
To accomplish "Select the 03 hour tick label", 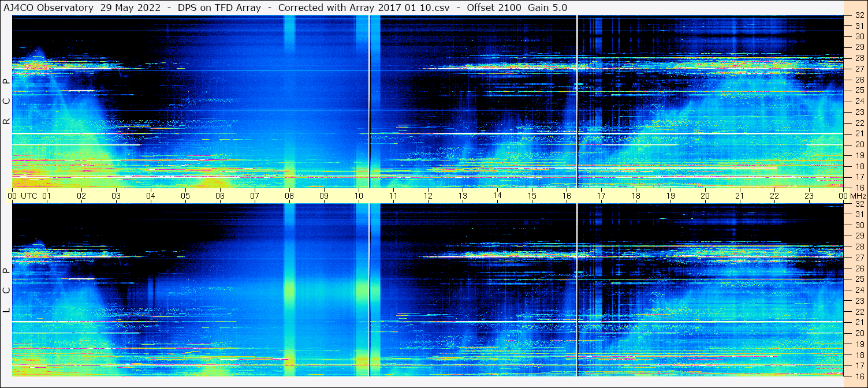I will [116, 196].
